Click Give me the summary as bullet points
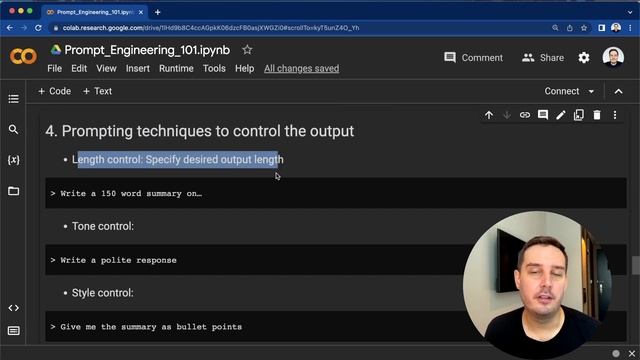The image size is (640, 360). 151,327
